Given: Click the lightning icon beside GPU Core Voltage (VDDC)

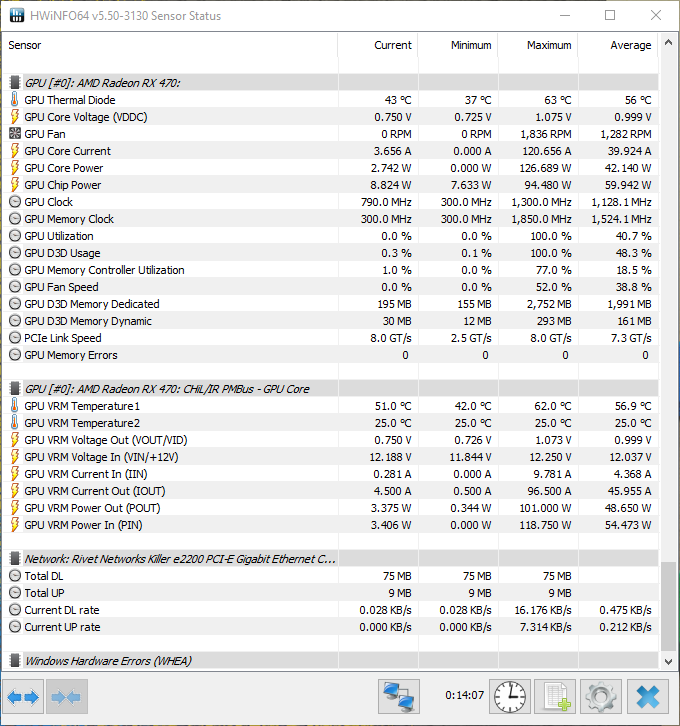Looking at the screenshot, I should tap(15, 117).
